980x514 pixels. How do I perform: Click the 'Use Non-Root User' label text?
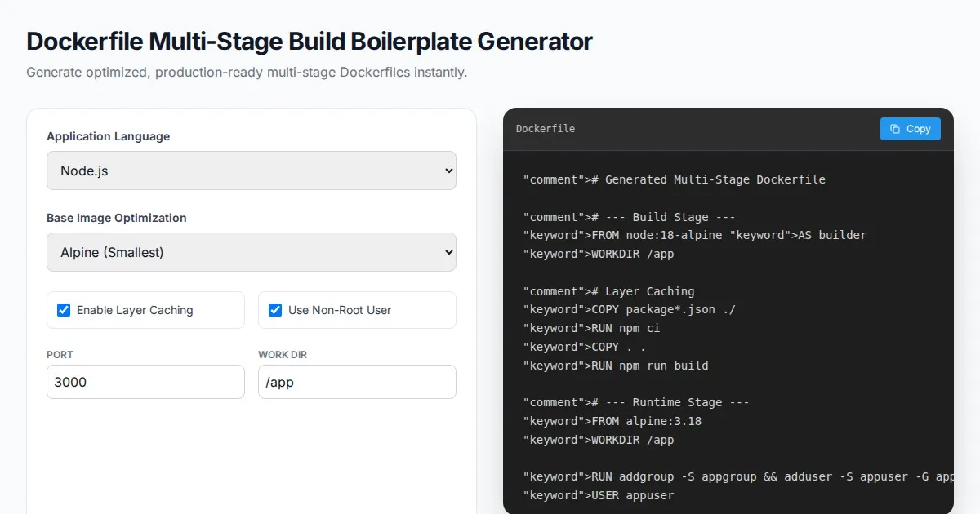(x=340, y=310)
